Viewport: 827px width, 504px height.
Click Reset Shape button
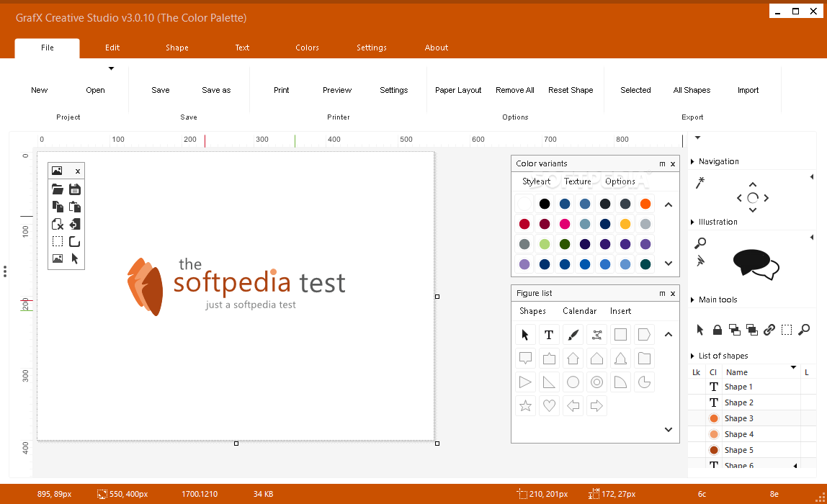571,90
